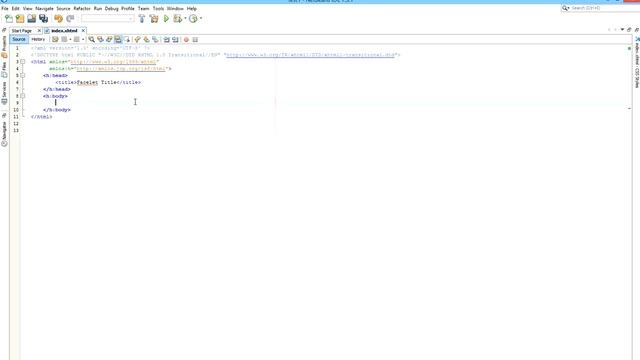Open the Services side panel
Screen dimensions: 640x360
pos(4,93)
